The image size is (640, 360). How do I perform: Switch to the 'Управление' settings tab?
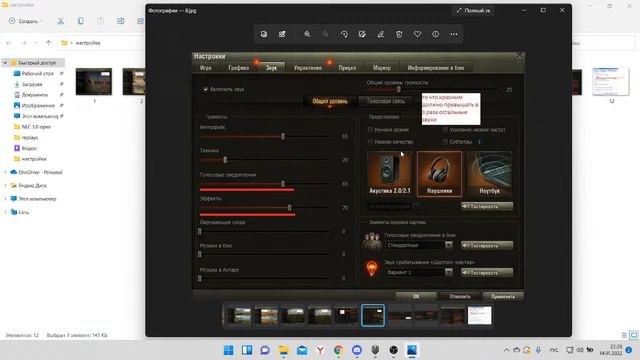point(308,68)
